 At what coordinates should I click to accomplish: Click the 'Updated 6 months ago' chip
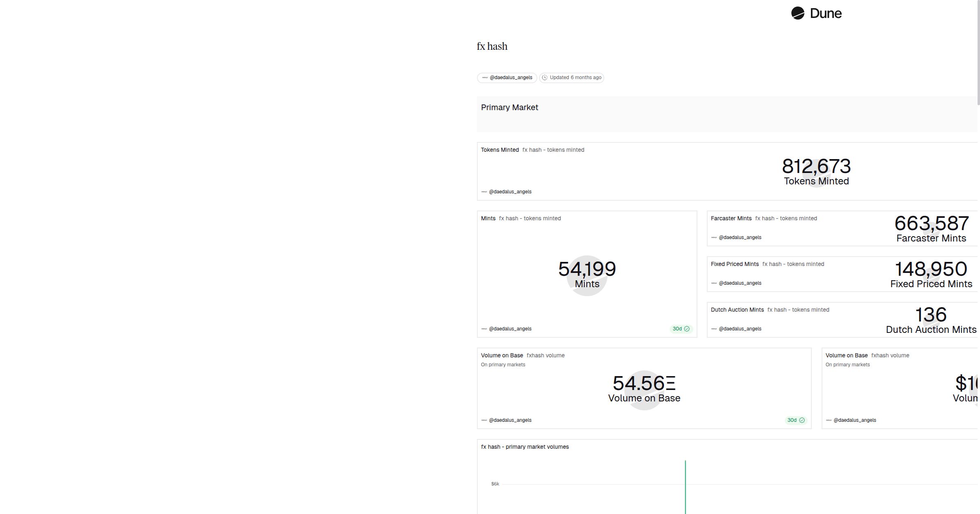pos(572,78)
